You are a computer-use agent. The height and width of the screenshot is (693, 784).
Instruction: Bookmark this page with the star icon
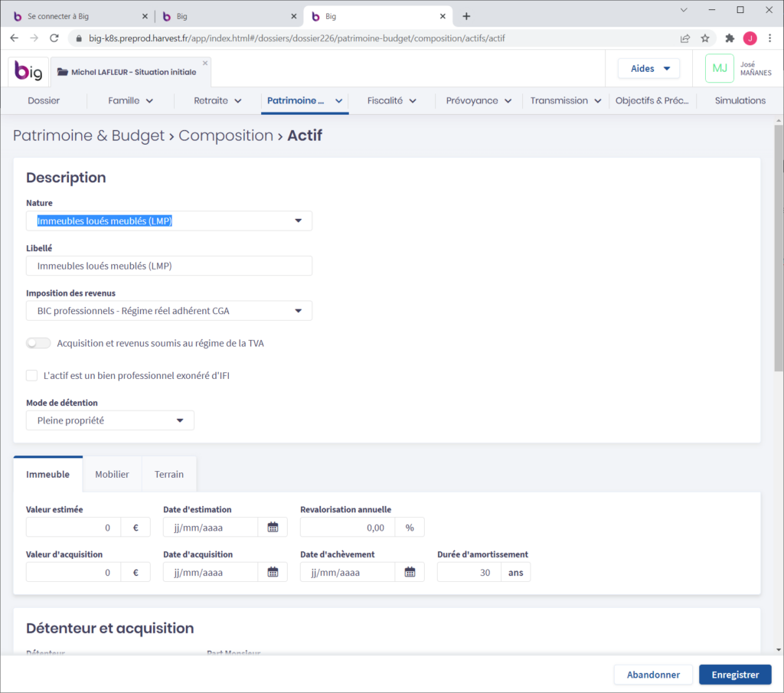(x=705, y=38)
